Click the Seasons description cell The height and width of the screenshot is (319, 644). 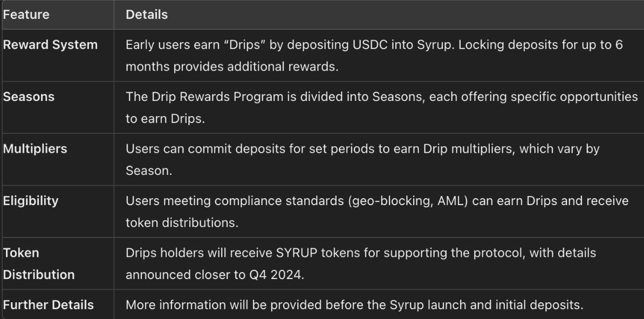381,107
